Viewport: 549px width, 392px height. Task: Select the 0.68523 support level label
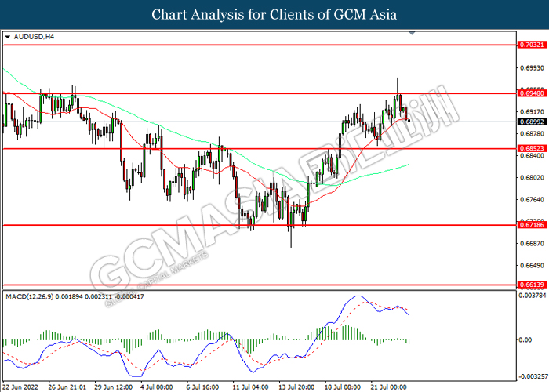(x=532, y=148)
